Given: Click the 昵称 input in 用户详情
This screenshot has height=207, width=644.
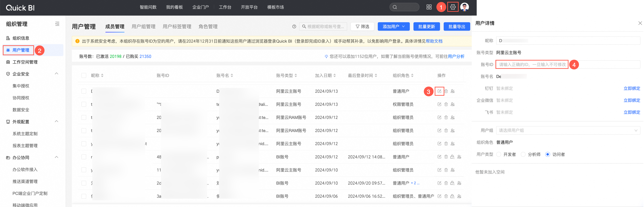Looking at the screenshot, I should point(568,40).
